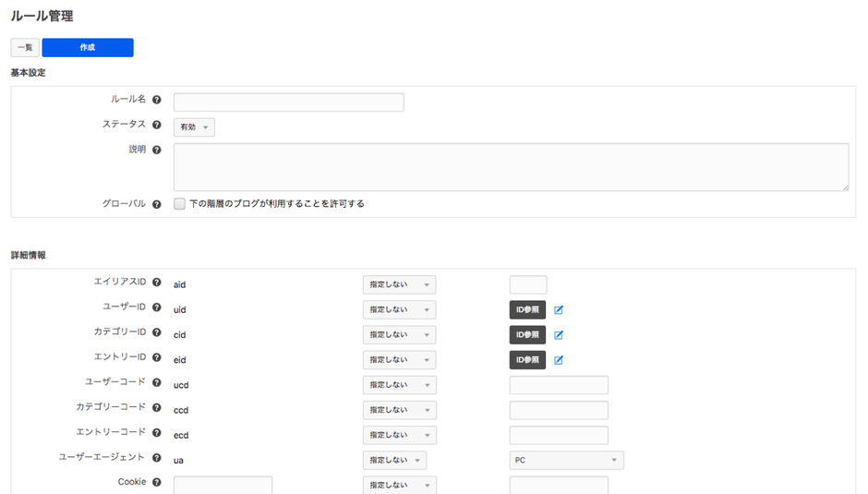Screen dimensions: 868x494
Task: Switch to the 一覧 tab
Action: (25, 47)
